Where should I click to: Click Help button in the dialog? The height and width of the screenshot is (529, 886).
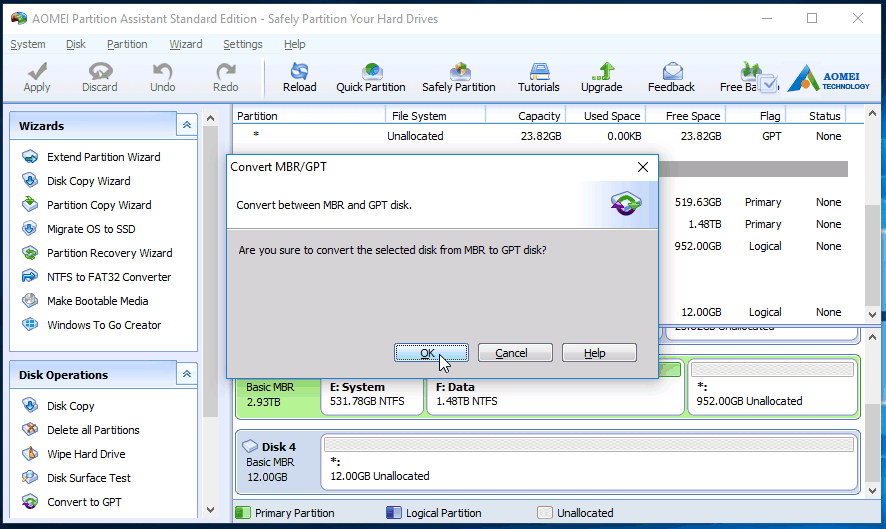[599, 353]
